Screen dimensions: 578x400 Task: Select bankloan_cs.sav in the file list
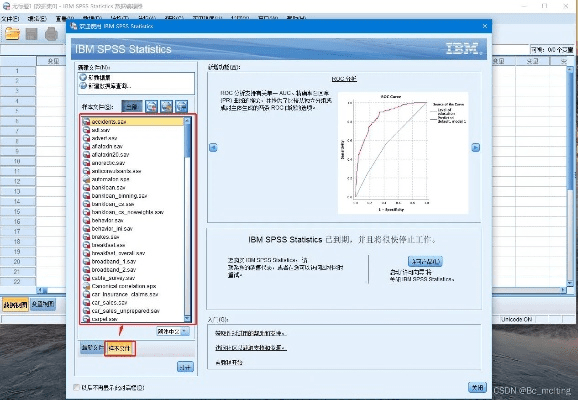[133, 204]
